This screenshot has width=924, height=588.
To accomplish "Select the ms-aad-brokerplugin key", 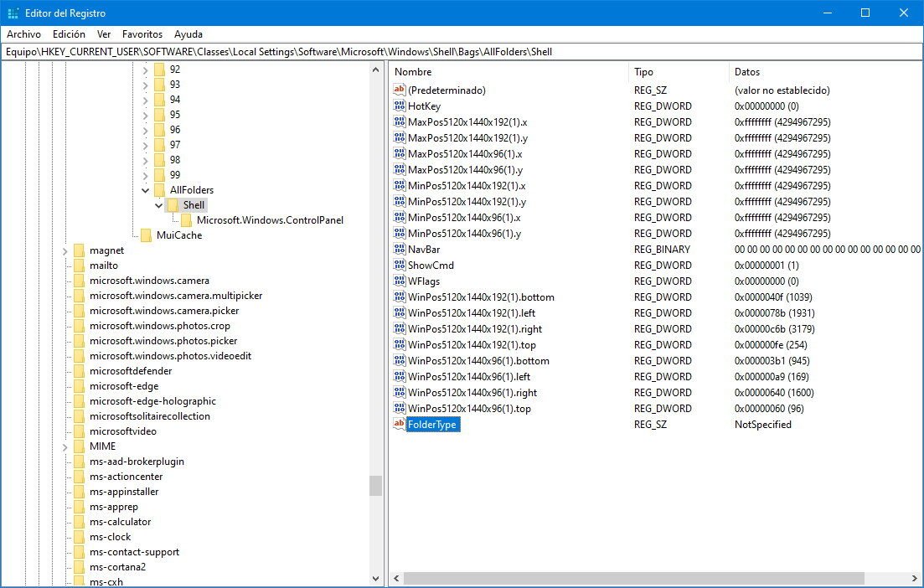I will 137,462.
